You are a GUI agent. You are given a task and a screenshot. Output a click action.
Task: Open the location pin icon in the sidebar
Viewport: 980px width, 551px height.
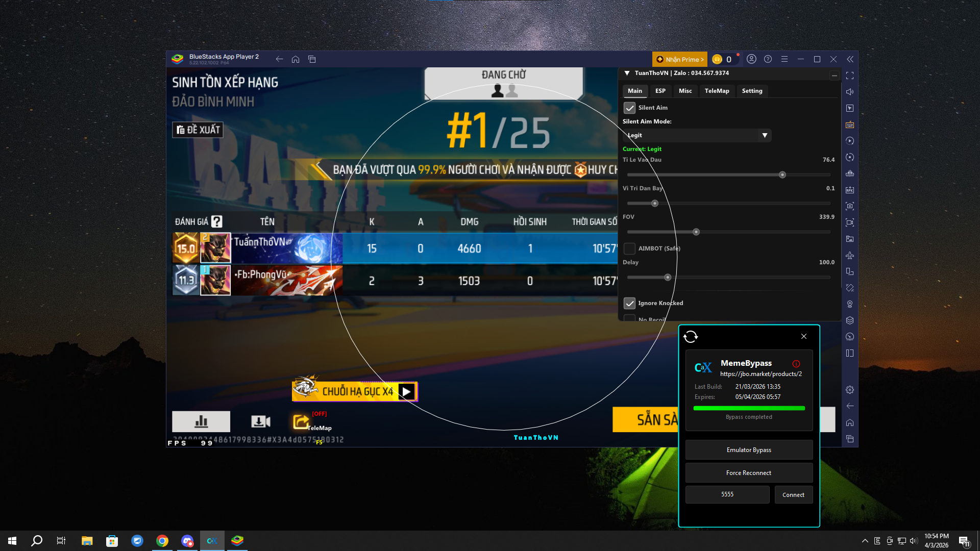850,304
